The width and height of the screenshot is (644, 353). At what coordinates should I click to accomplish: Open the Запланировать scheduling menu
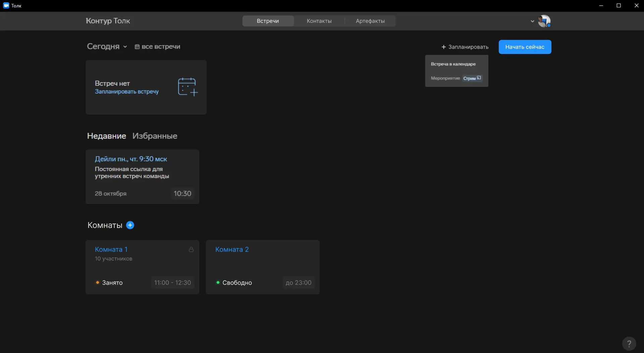[465, 47]
